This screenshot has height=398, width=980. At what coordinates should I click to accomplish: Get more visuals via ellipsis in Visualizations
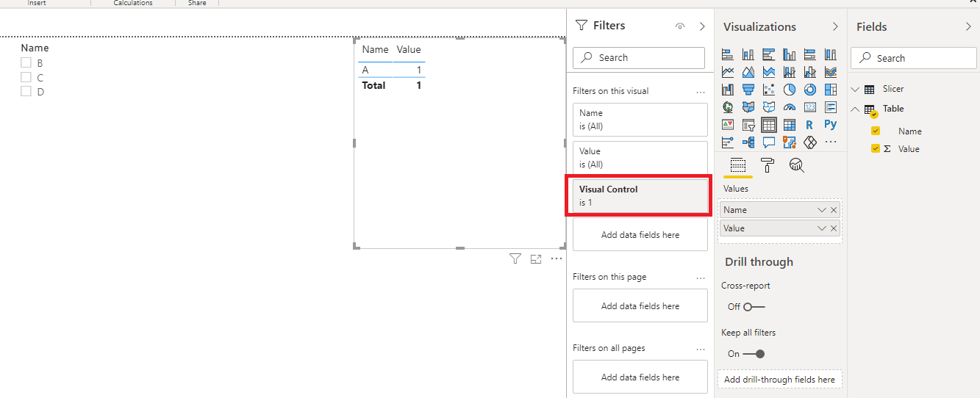click(831, 142)
